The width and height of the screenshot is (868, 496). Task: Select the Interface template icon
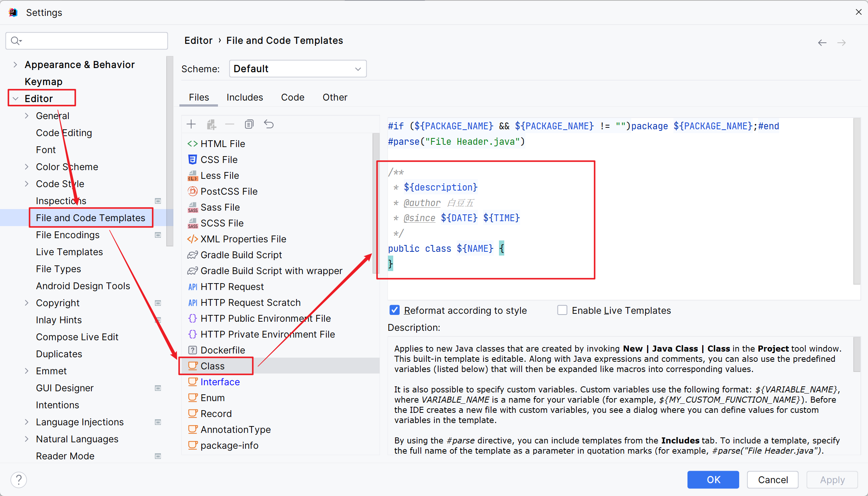[193, 382]
